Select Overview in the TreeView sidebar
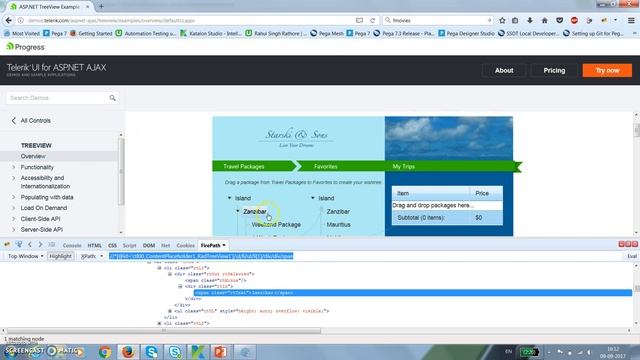 [x=33, y=156]
